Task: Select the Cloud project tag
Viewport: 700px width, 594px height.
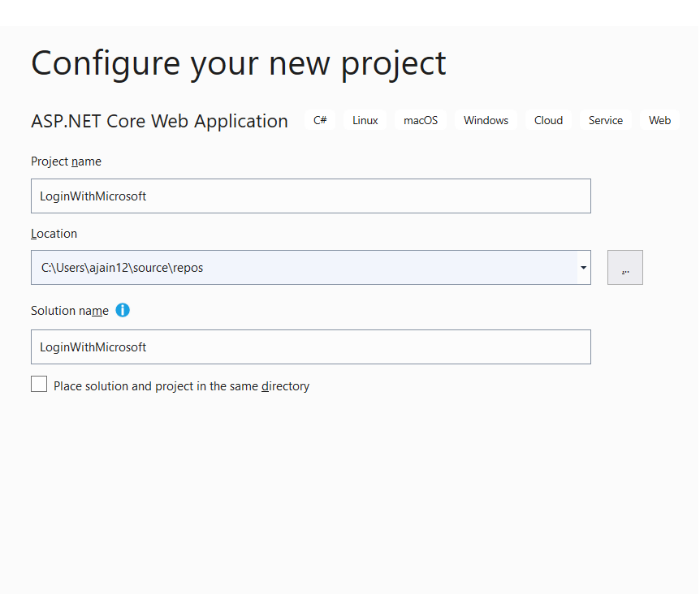Action: 548,119
